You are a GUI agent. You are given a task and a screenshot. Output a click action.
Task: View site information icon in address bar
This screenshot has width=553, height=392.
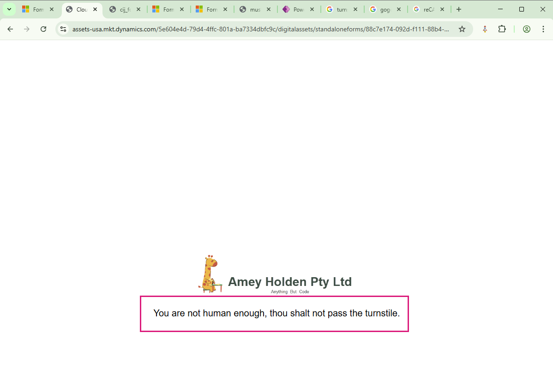tap(64, 29)
